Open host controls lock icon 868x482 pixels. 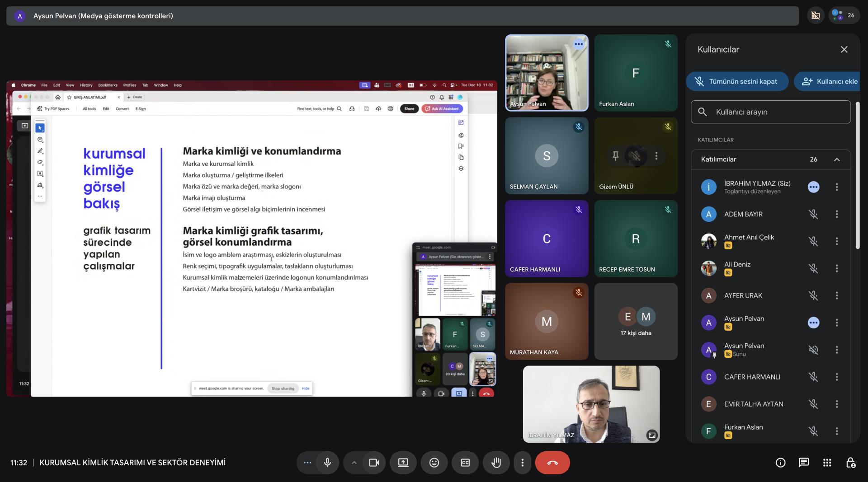[850, 463]
